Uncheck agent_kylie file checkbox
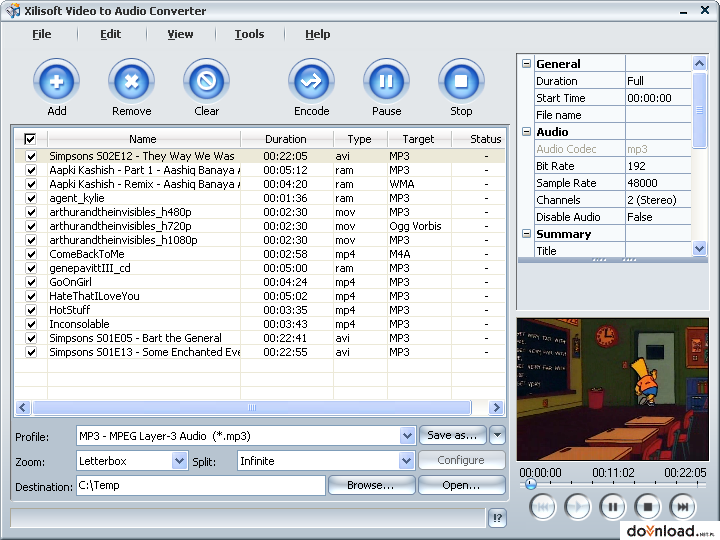Viewport: 720px width, 540px height. (31, 198)
